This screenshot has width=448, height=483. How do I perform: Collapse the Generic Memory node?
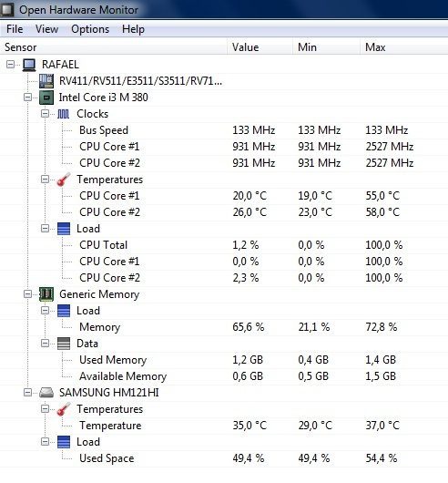click(x=27, y=294)
